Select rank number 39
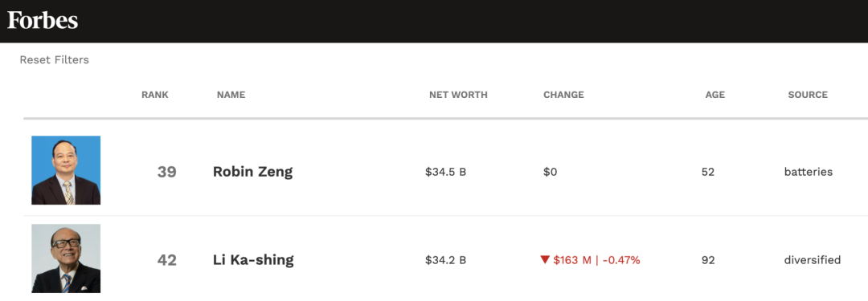Viewport: 868px width, 301px height. [x=166, y=172]
